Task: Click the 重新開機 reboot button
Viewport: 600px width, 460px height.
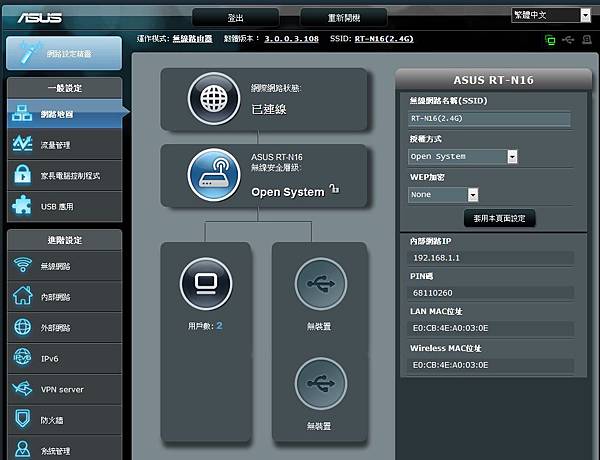Action: (344, 18)
